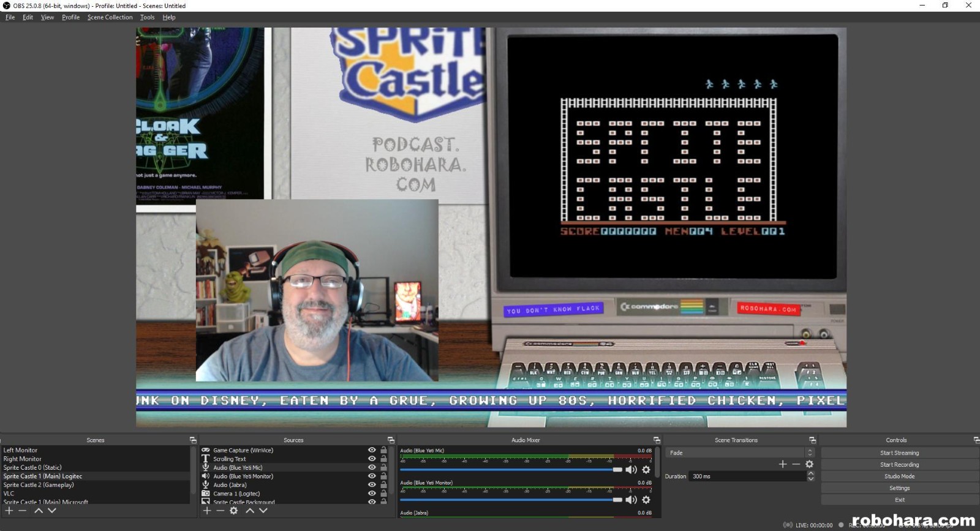Open the Tools menu
Image resolution: width=980 pixels, height=531 pixels.
(147, 17)
